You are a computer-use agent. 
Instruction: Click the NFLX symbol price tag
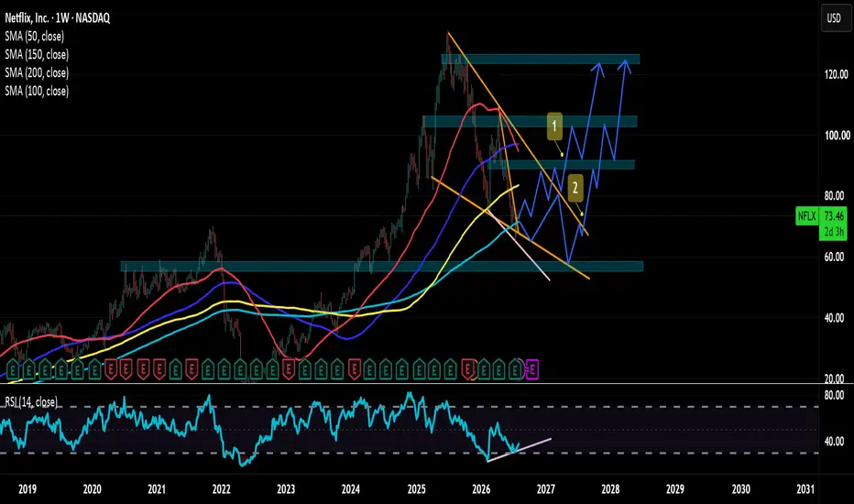pos(806,216)
